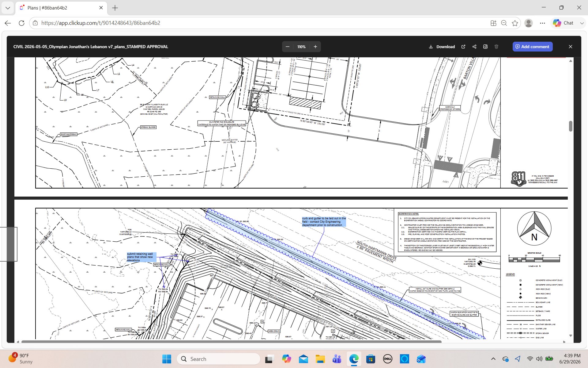
Task: Close the attachment viewer
Action: (570, 47)
